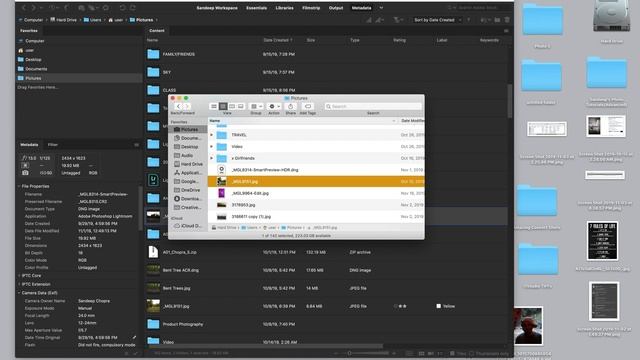This screenshot has height=360, width=640.
Task: Select FAMILY/FRIENDS folder in Bridge content
Action: coord(179,54)
